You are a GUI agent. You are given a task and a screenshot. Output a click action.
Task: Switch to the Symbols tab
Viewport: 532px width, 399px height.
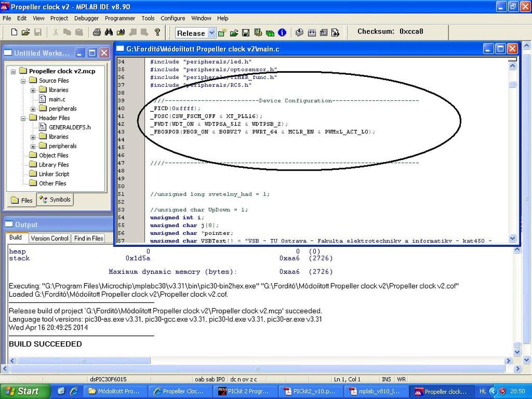coord(55,199)
